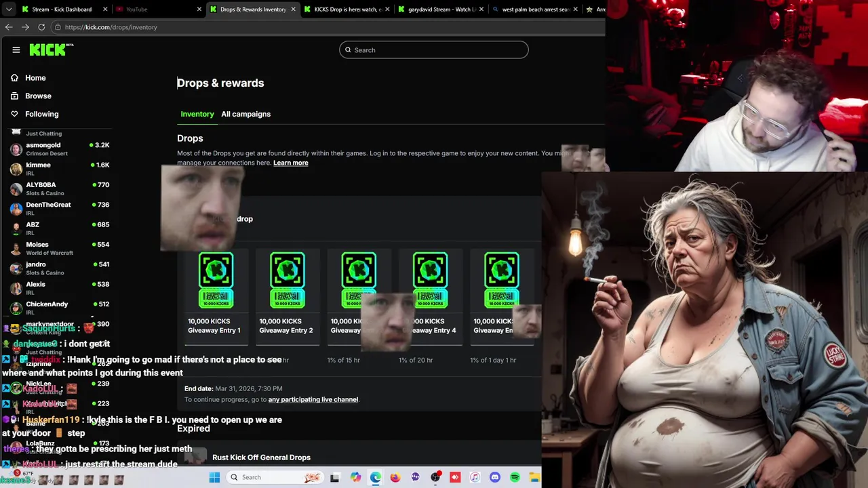Click the '1% of 1 day 1 hr' progress text

[493, 360]
